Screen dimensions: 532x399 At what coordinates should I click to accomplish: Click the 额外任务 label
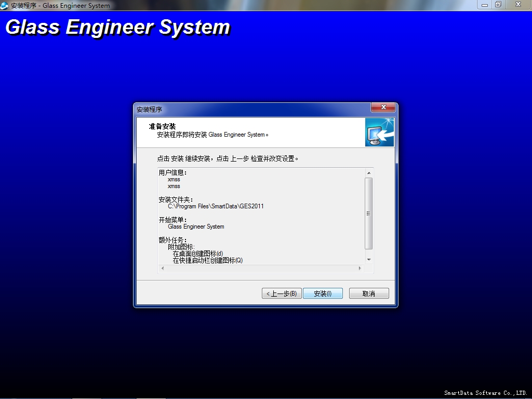(x=172, y=240)
